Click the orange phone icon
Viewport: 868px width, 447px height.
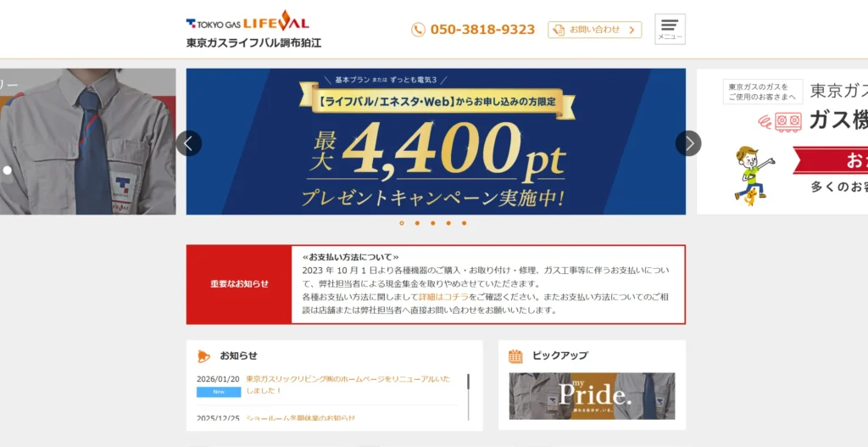click(418, 30)
